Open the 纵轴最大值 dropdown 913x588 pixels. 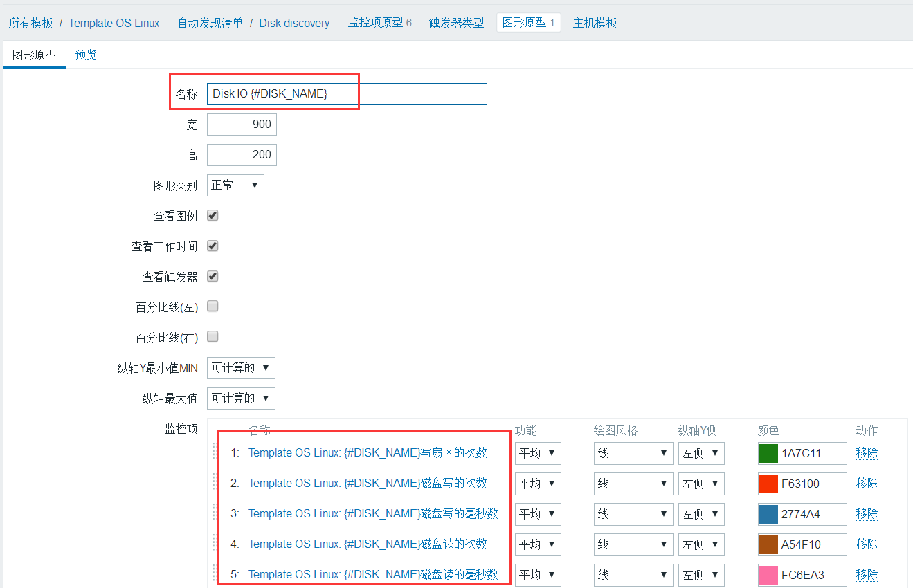click(x=241, y=398)
